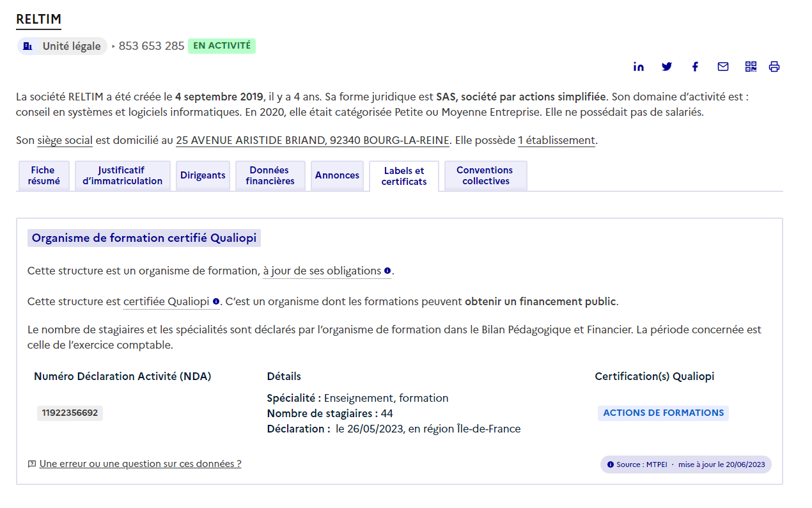
Task: Open the Annonces tab
Action: (x=337, y=175)
